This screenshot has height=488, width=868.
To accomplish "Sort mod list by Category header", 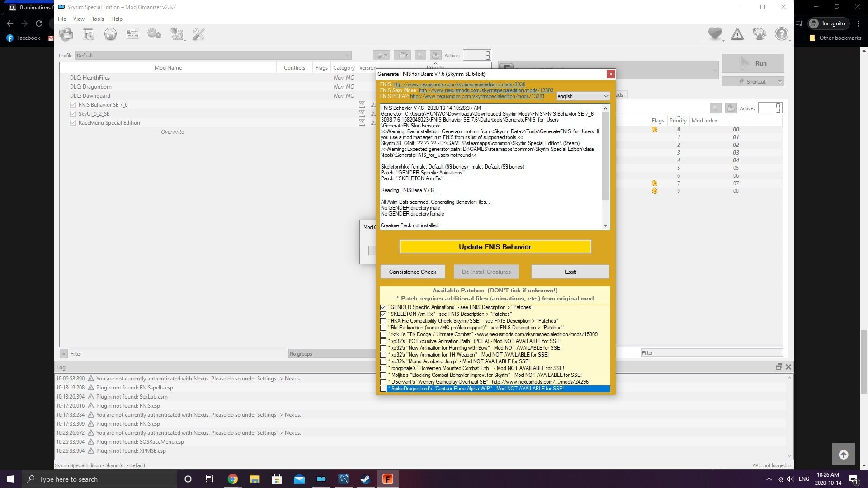I will (x=344, y=67).
